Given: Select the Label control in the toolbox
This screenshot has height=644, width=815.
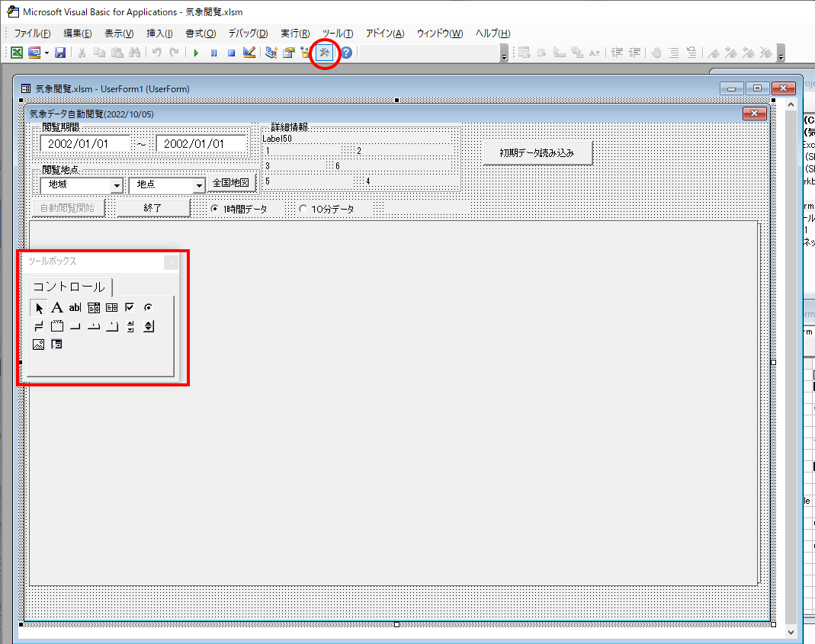Looking at the screenshot, I should pos(57,308).
